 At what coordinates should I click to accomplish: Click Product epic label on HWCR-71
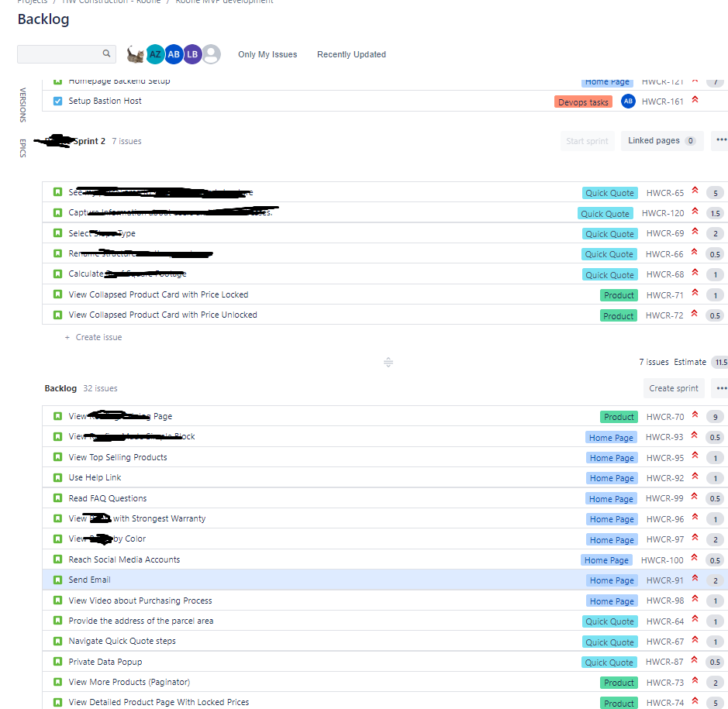tap(619, 295)
